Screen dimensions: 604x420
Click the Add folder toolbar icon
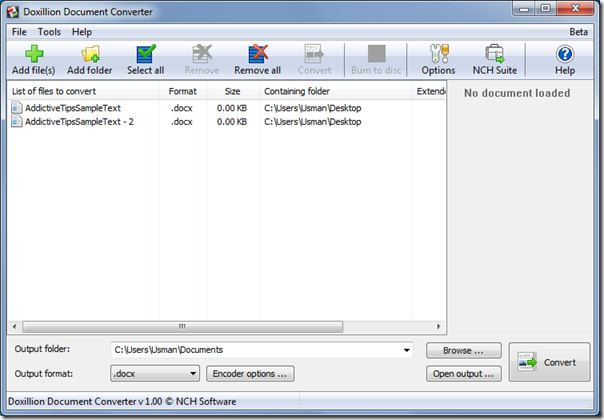click(90, 54)
